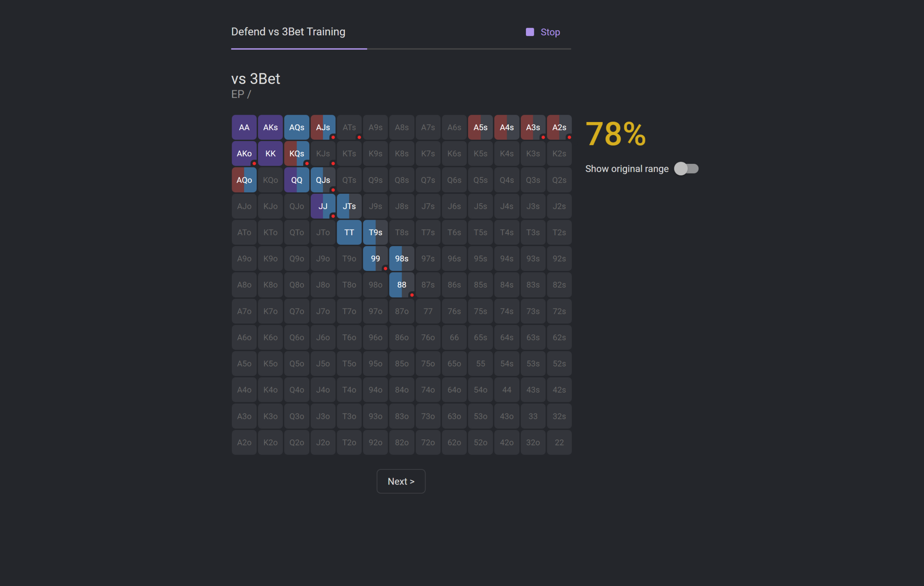
Task: Select the KK hand cell
Action: pyautogui.click(x=270, y=153)
